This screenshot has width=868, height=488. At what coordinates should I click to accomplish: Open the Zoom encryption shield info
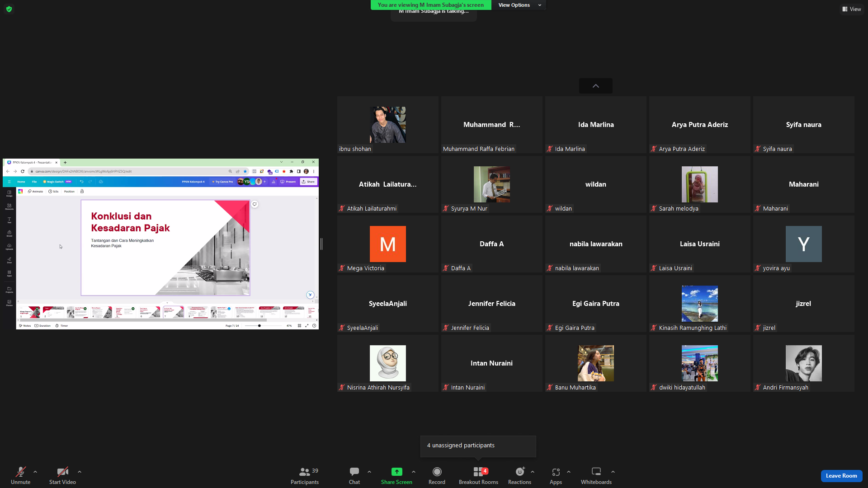click(x=9, y=9)
